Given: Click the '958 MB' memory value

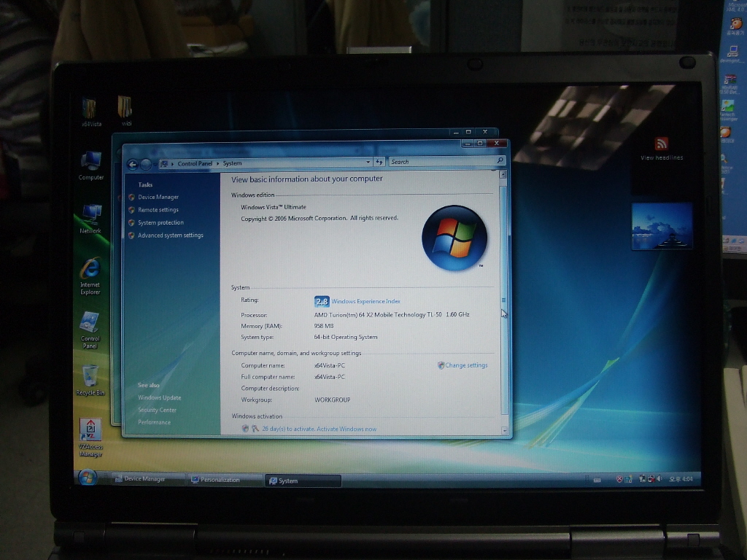Looking at the screenshot, I should pyautogui.click(x=323, y=326).
